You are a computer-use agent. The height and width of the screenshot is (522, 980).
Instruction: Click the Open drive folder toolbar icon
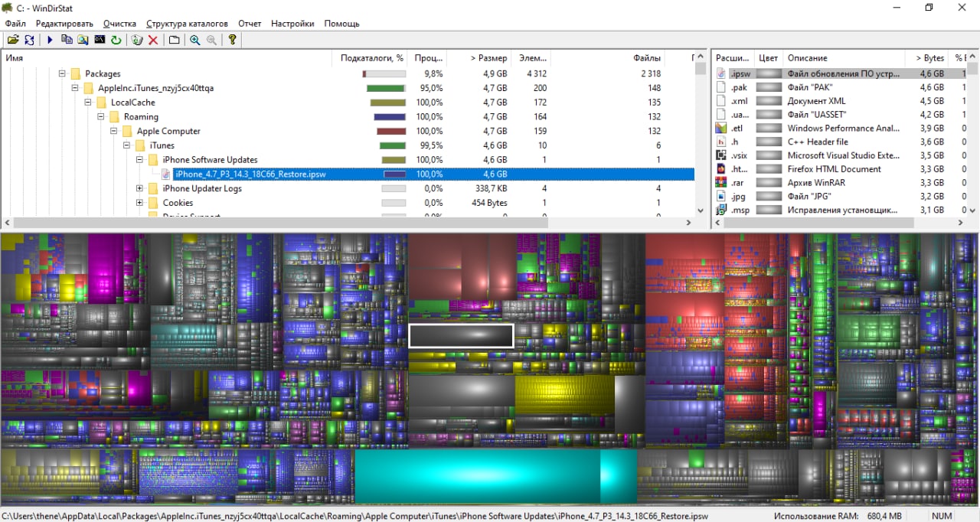[13, 40]
